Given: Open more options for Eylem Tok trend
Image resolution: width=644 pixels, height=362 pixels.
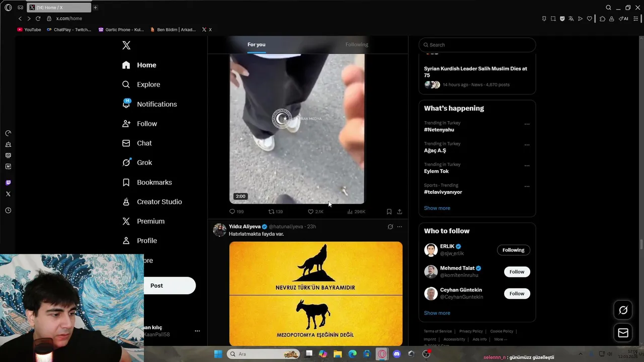Looking at the screenshot, I should tap(527, 165).
